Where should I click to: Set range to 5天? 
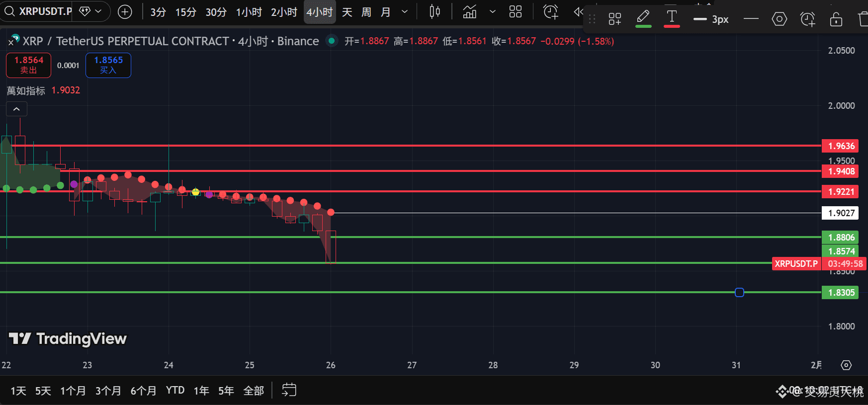pyautogui.click(x=43, y=391)
